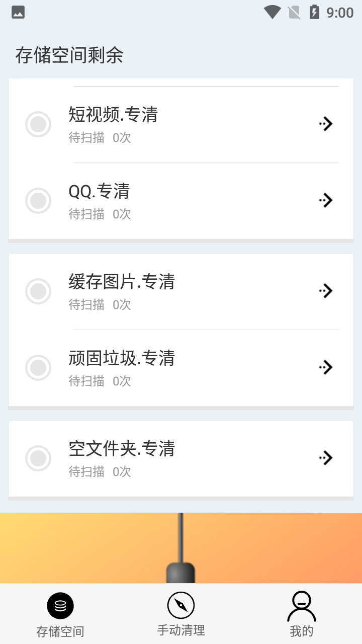The height and width of the screenshot is (644, 362).
Task: Expand 短视频.专清 details arrow
Action: coord(326,124)
